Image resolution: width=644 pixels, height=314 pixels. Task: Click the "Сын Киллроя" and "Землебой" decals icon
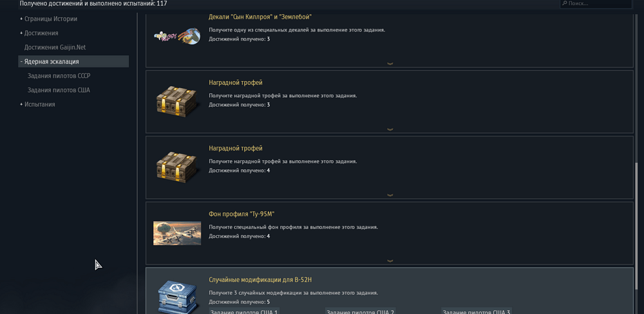click(177, 36)
